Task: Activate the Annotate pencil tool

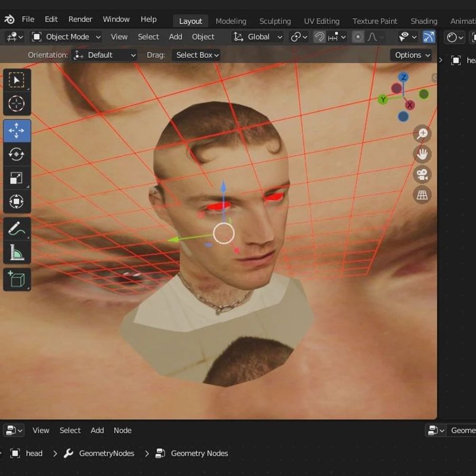Action: pos(17,228)
